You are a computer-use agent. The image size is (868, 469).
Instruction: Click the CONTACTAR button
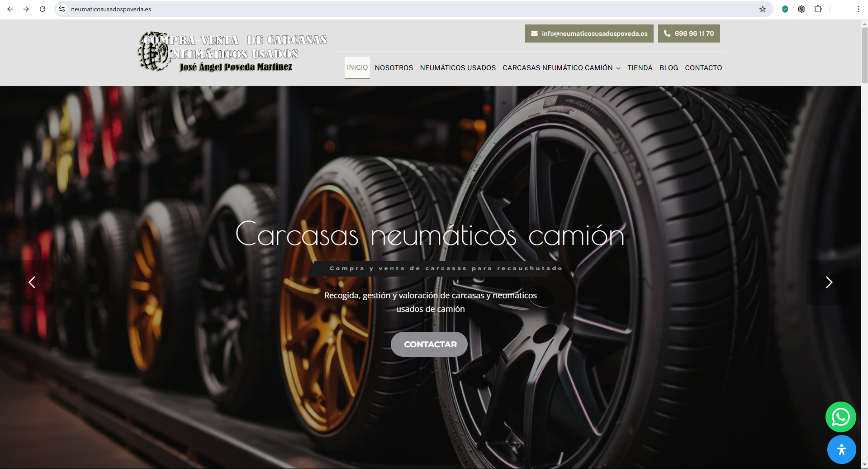[430, 344]
